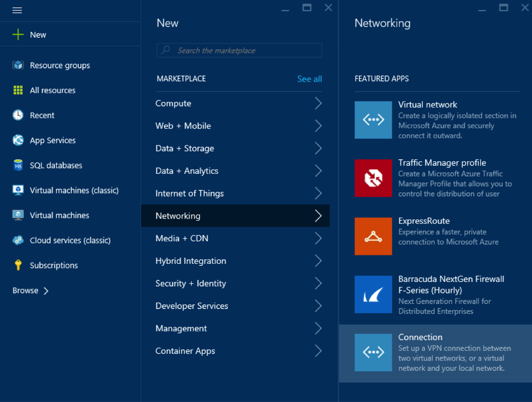Screen dimensions: 532x402
Task: Open Developer Services category
Action: pos(235,306)
